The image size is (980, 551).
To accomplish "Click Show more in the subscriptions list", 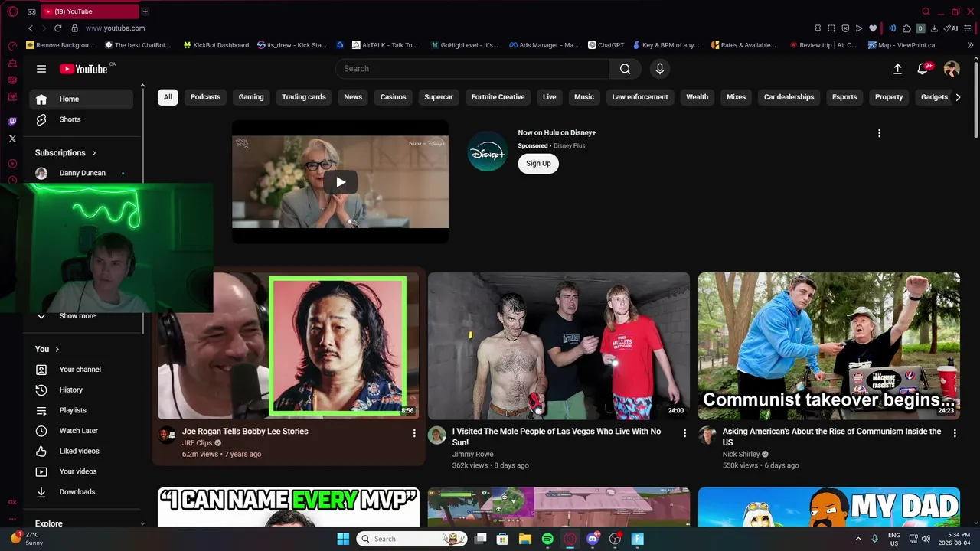I will point(77,316).
